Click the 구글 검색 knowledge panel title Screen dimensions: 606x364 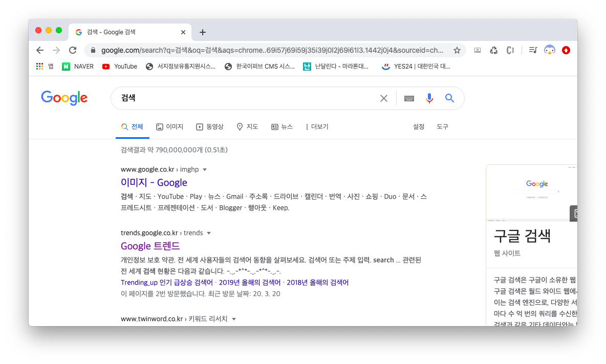[522, 235]
